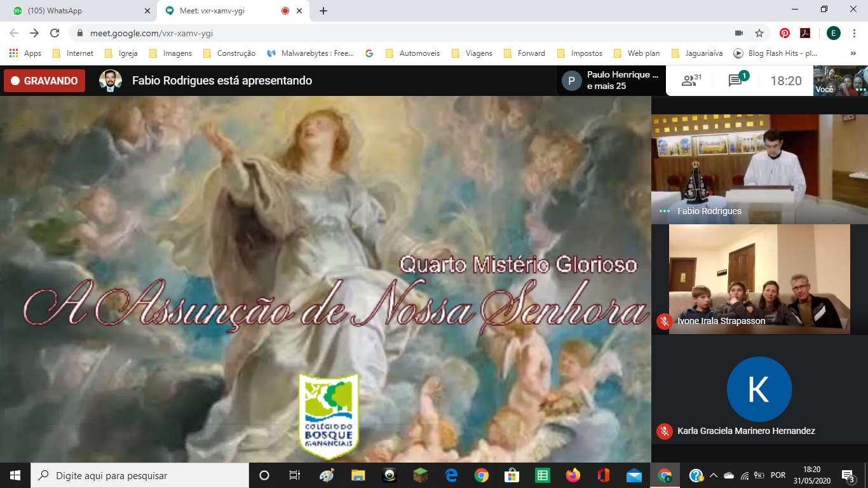Open the Meet chat panel
868x488 pixels.
[738, 80]
